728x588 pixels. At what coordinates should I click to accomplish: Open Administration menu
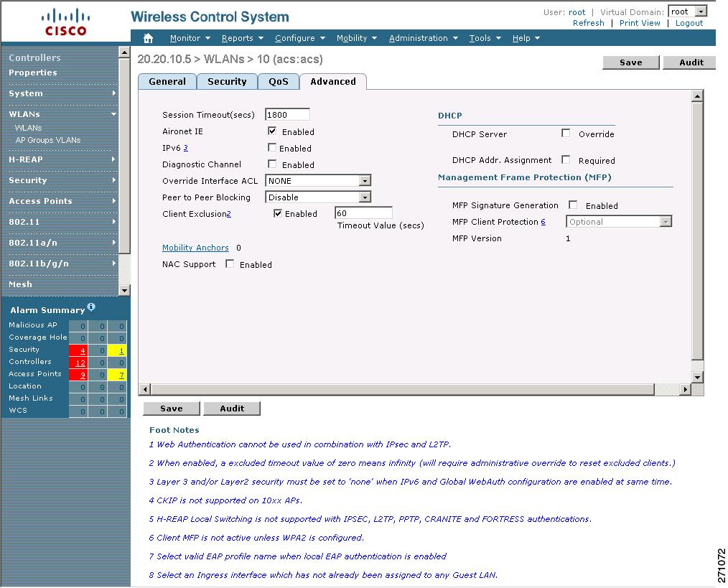pyautogui.click(x=424, y=38)
